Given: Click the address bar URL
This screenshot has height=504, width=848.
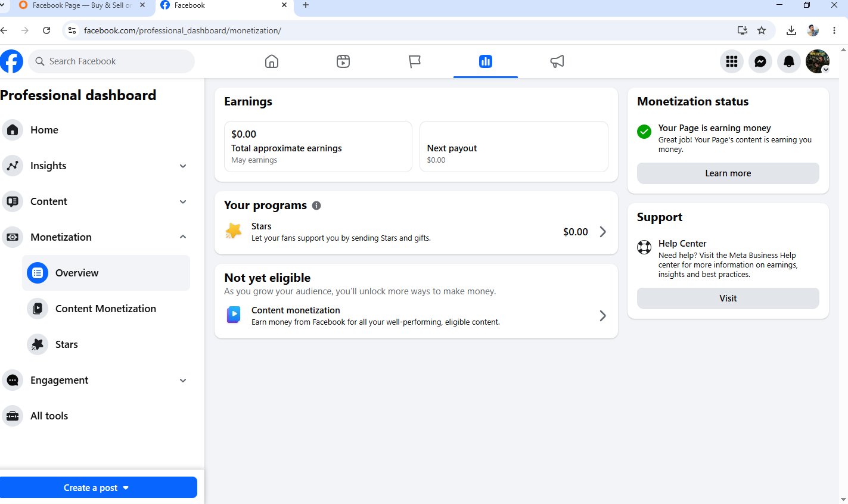Looking at the screenshot, I should (x=182, y=30).
